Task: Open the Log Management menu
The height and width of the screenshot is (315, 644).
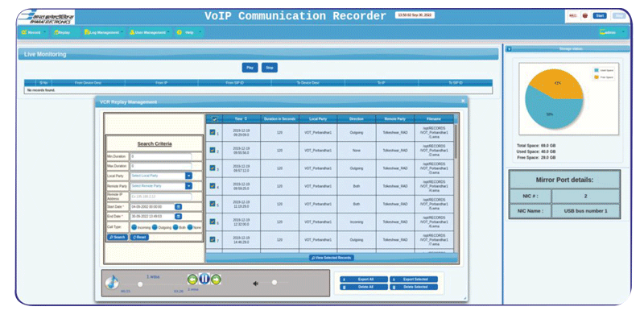Action: click(x=104, y=32)
